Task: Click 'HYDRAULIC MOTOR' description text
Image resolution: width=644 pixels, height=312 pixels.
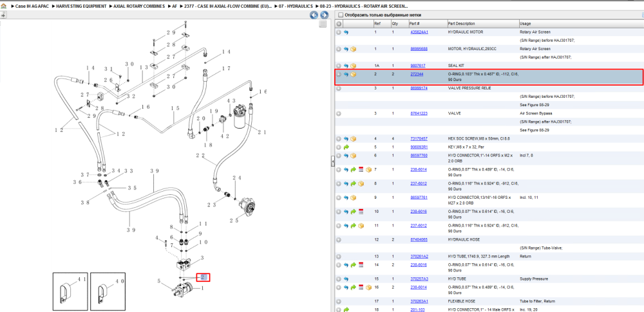Action: tap(466, 32)
